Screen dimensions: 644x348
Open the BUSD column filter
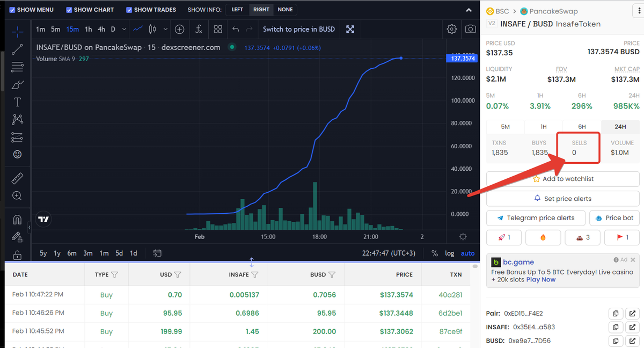pos(332,274)
